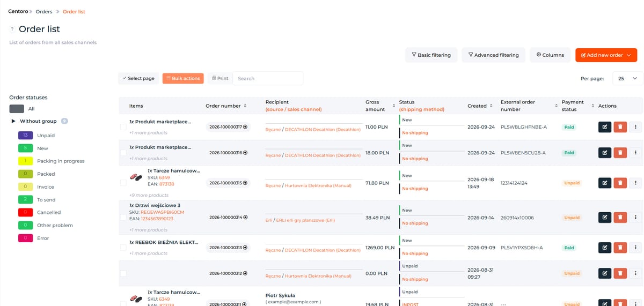Expand the Without group status tree
Image resolution: width=644 pixels, height=306 pixels.
(x=13, y=121)
